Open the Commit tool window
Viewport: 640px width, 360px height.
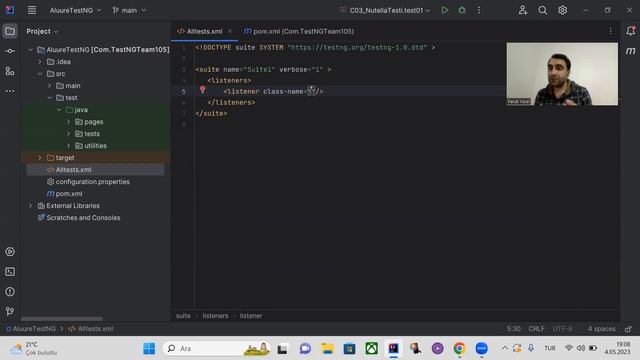coord(10,51)
